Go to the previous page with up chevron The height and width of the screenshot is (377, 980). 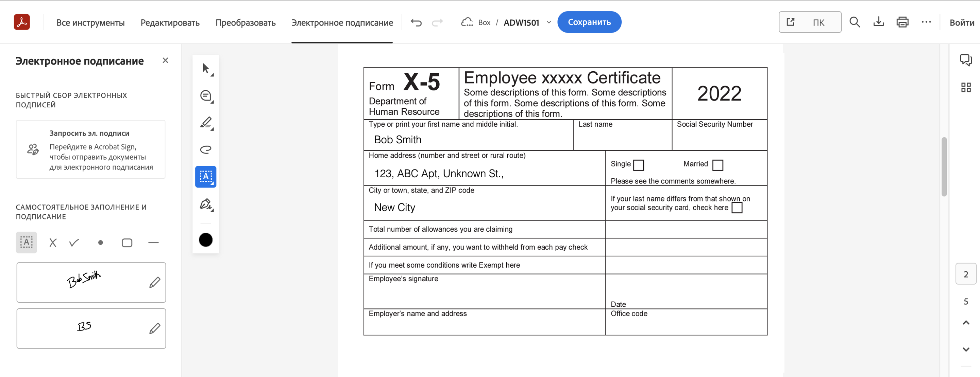[965, 323]
